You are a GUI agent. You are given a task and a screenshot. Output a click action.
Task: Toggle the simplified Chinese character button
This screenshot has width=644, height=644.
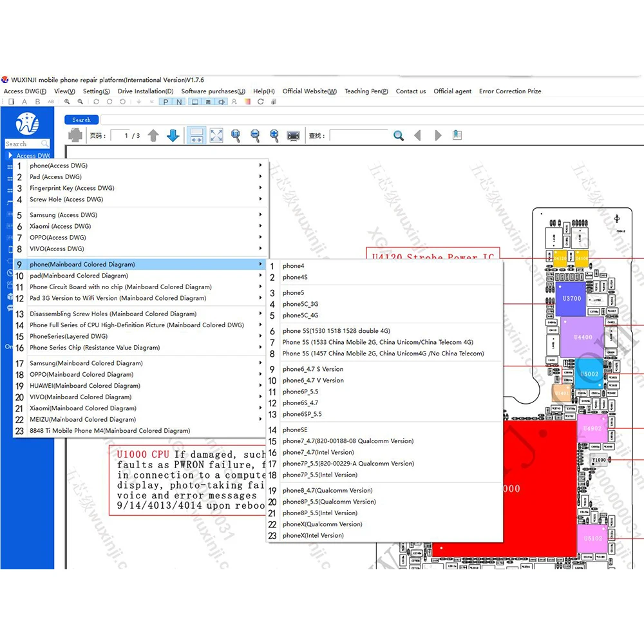pos(208,102)
